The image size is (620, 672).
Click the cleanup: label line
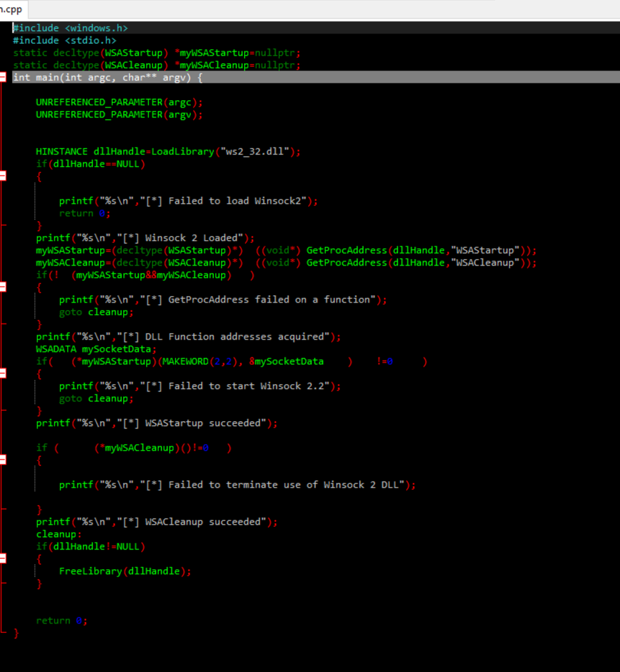[x=59, y=534]
